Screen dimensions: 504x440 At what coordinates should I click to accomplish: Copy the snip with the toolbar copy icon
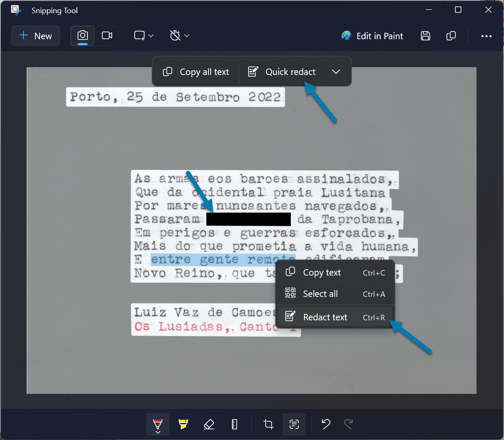point(451,36)
